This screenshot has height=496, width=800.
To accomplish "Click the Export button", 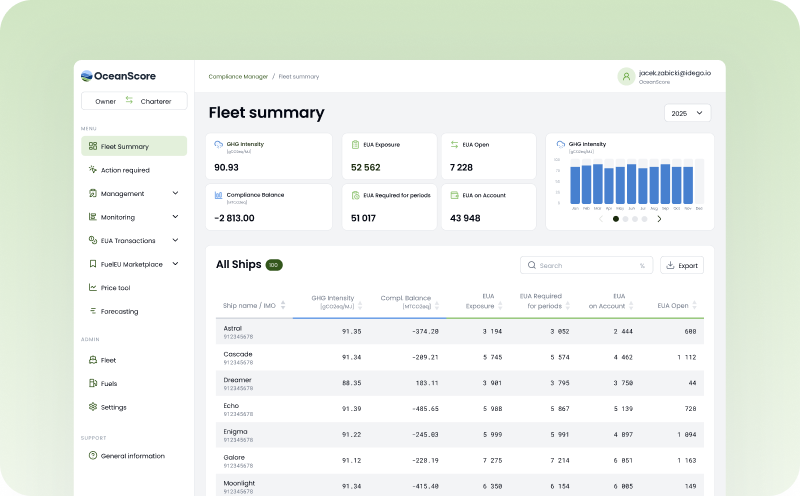I will pos(682,265).
